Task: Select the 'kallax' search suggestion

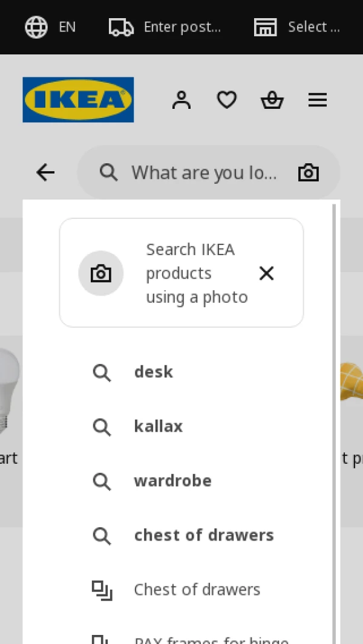Action: [158, 426]
